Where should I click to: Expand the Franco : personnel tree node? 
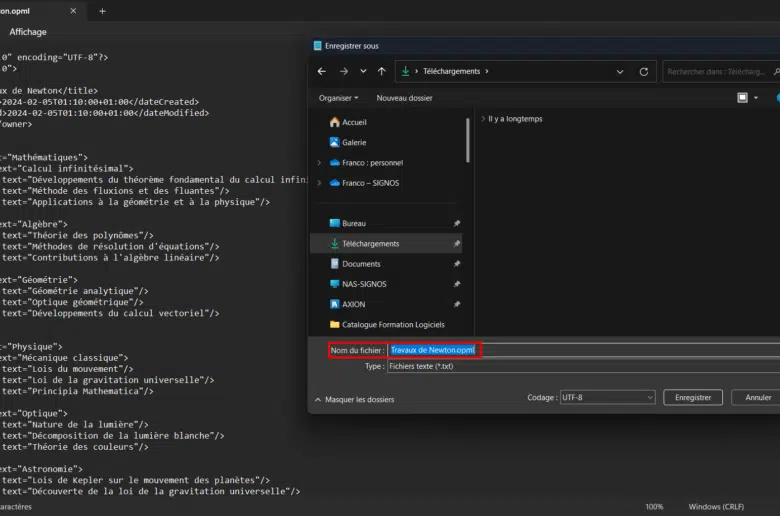pos(319,162)
